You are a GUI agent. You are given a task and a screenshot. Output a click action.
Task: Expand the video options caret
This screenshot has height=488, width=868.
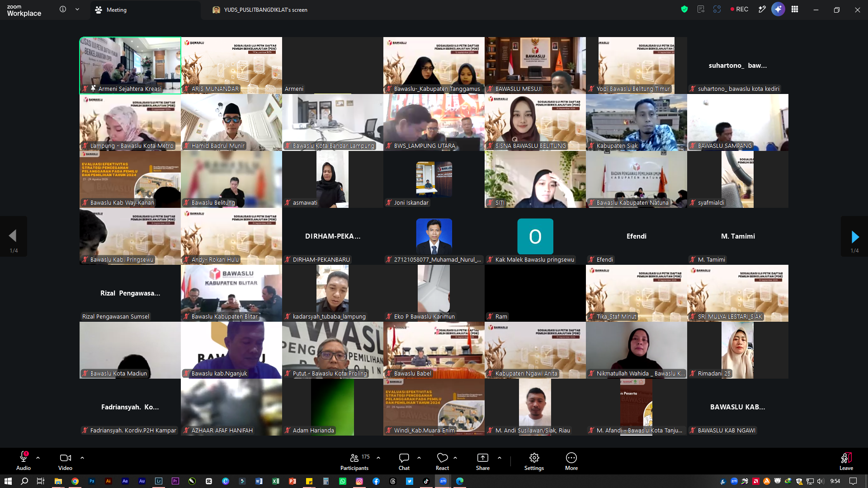coord(82,458)
